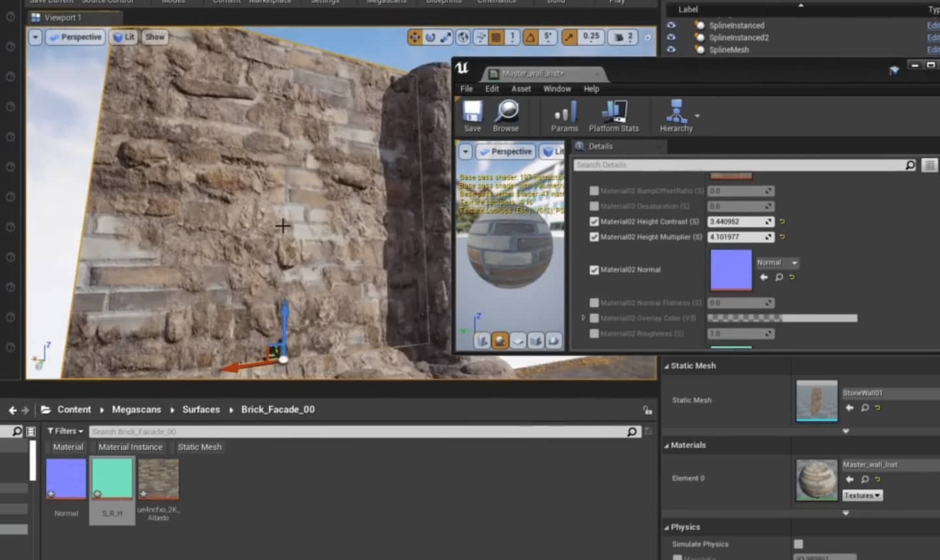Click Params in material instance editor toolbar
The height and width of the screenshot is (560, 940).
coord(565,116)
